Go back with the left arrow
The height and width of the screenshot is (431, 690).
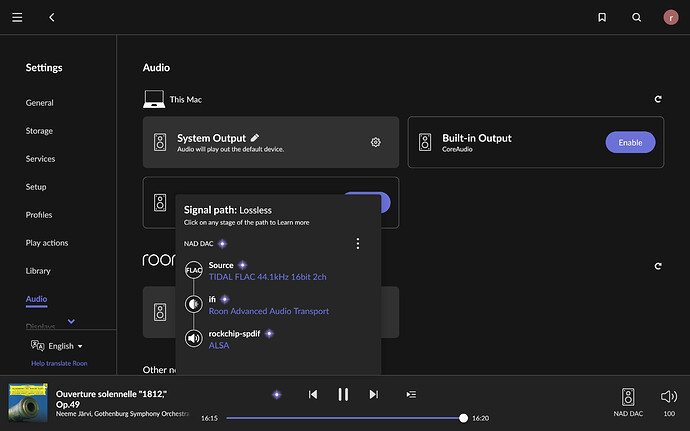pos(51,17)
